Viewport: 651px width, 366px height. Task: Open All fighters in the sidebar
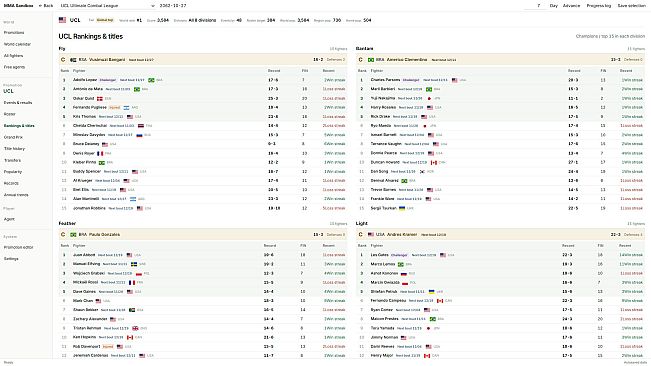click(13, 56)
